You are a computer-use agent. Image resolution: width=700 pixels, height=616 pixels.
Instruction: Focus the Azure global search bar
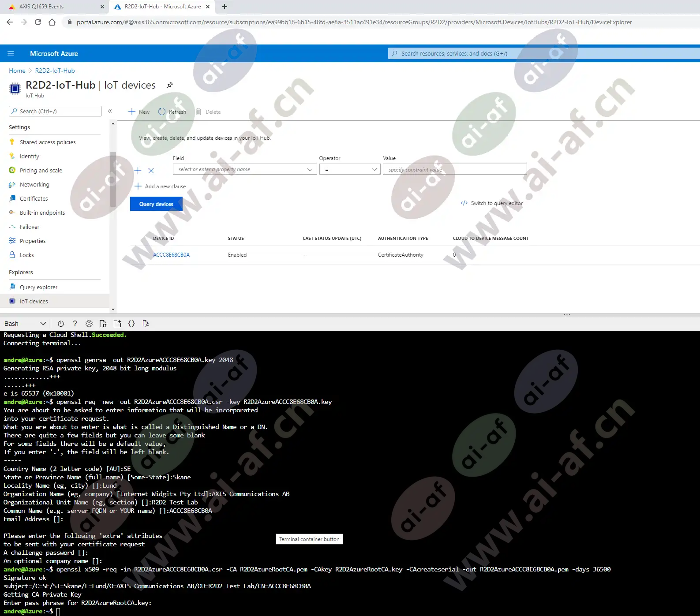coord(544,53)
